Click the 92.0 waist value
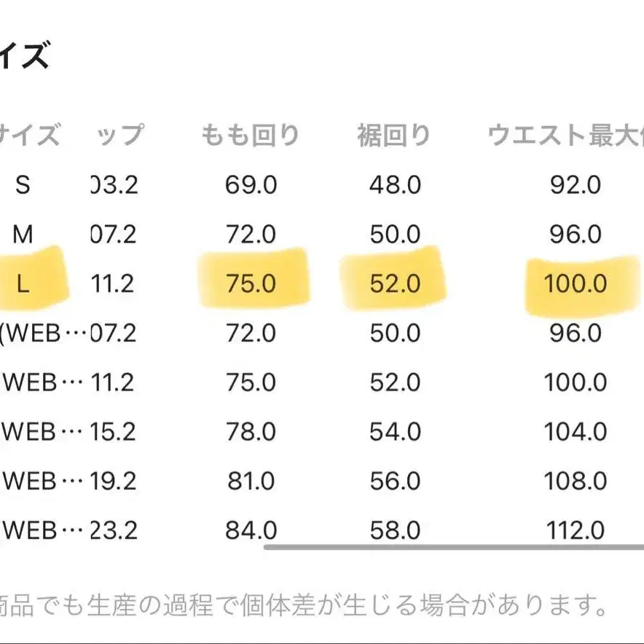 (576, 185)
